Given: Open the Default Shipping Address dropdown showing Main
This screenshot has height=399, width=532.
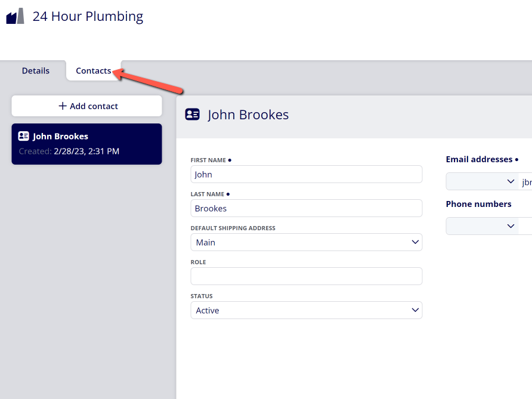Looking at the screenshot, I should tap(307, 242).
